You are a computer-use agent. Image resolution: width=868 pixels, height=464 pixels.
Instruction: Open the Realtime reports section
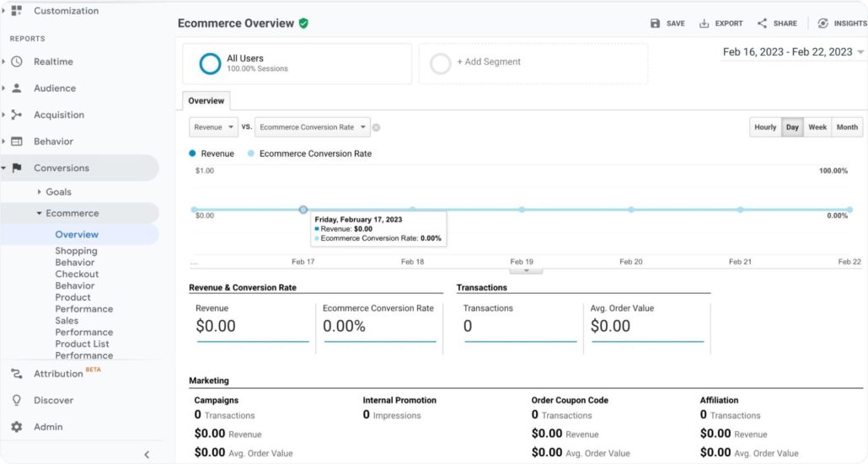click(53, 61)
